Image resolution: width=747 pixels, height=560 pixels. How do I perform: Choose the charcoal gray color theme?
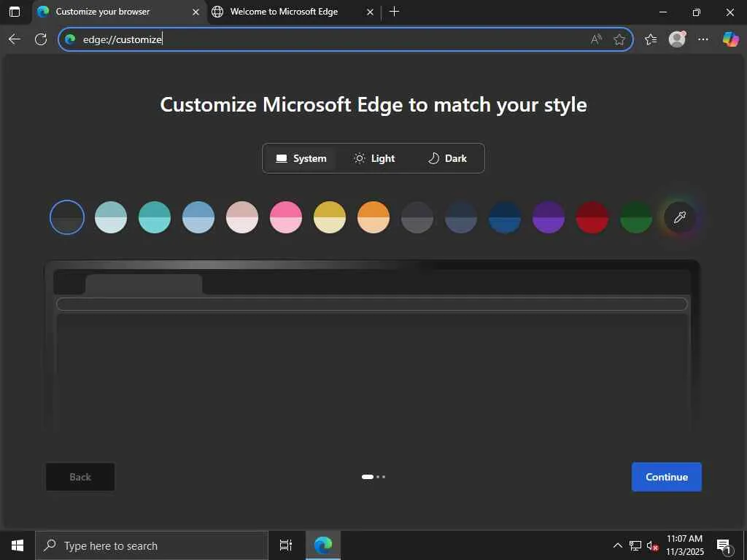(417, 217)
